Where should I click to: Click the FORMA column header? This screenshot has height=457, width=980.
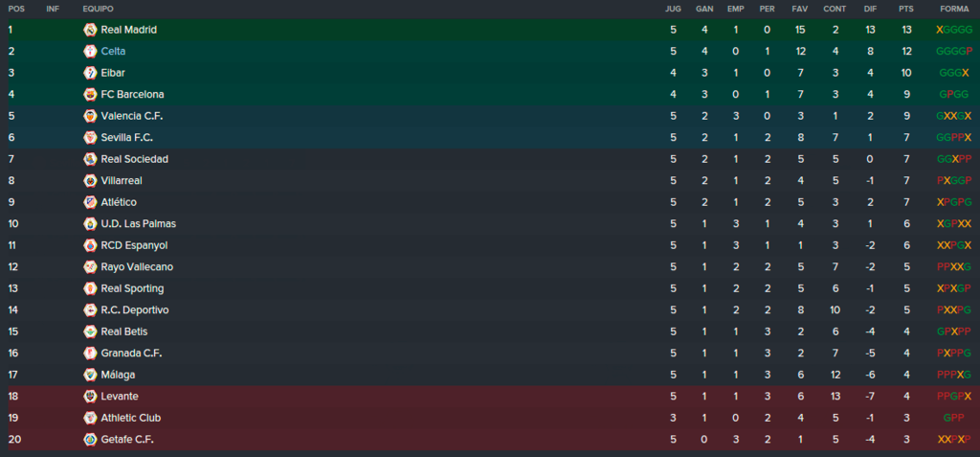tap(954, 10)
